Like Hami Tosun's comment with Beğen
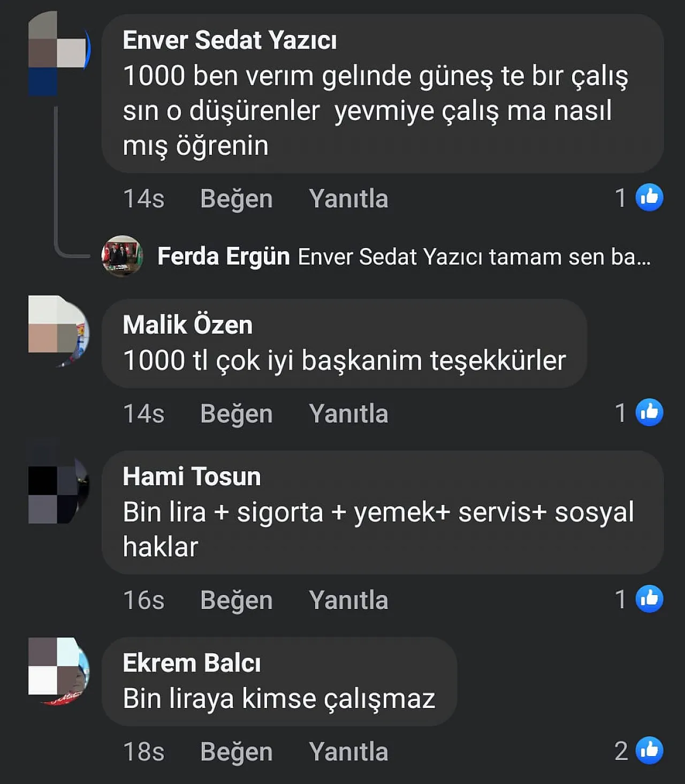This screenshot has height=784, width=685. 237,600
